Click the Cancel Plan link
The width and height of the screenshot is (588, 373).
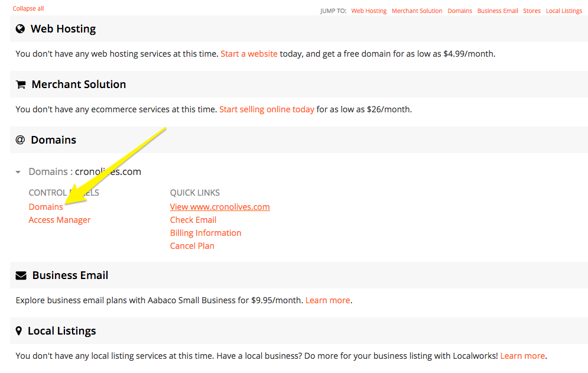click(x=192, y=246)
